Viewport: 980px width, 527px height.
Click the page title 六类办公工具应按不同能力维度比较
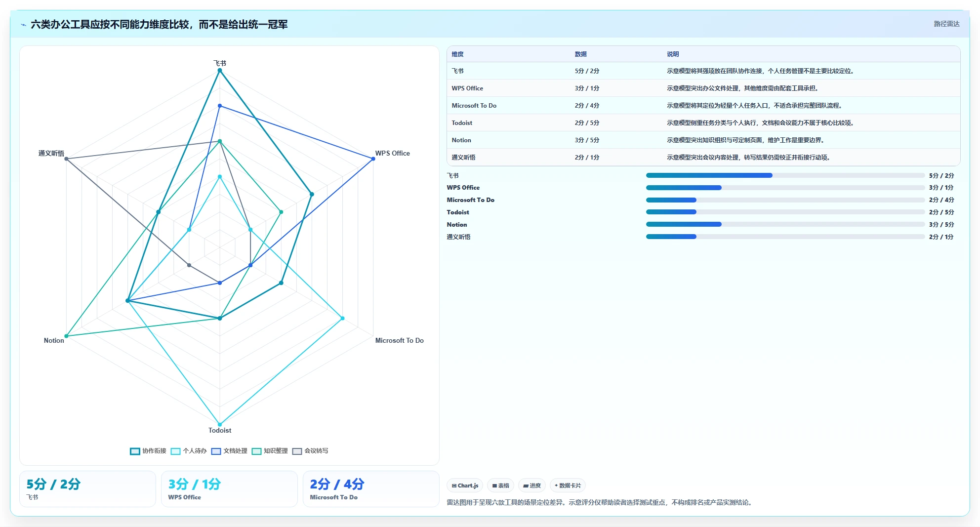pos(159,24)
